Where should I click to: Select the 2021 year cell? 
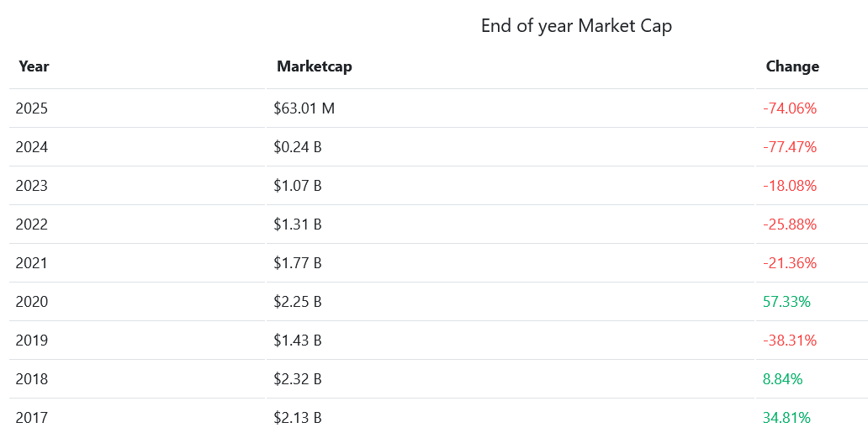32,263
